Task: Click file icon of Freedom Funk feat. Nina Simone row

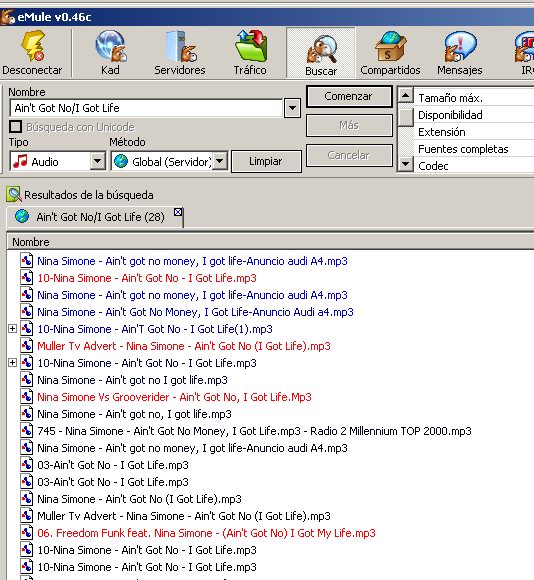Action: 26,533
